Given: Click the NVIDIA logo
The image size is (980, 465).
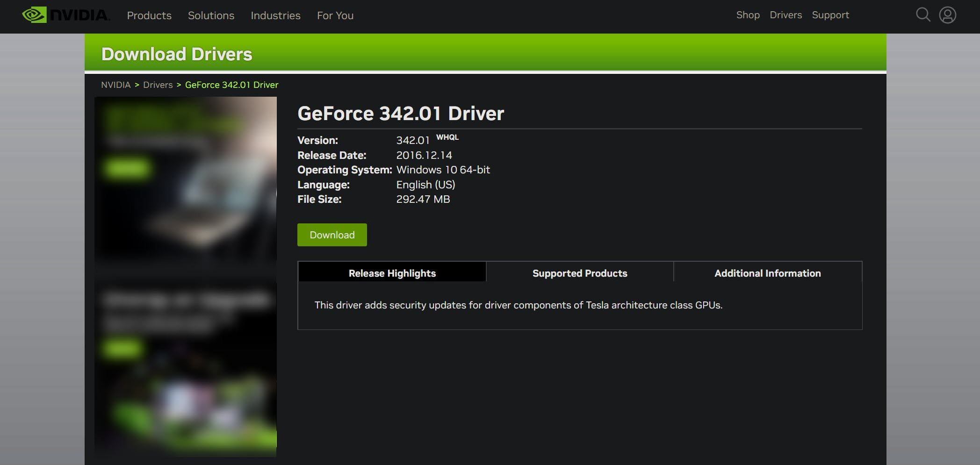Looking at the screenshot, I should [x=66, y=15].
